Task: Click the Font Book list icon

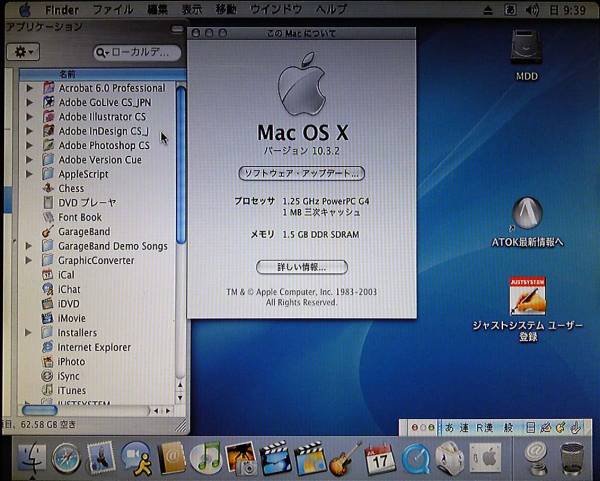Action: [x=48, y=217]
